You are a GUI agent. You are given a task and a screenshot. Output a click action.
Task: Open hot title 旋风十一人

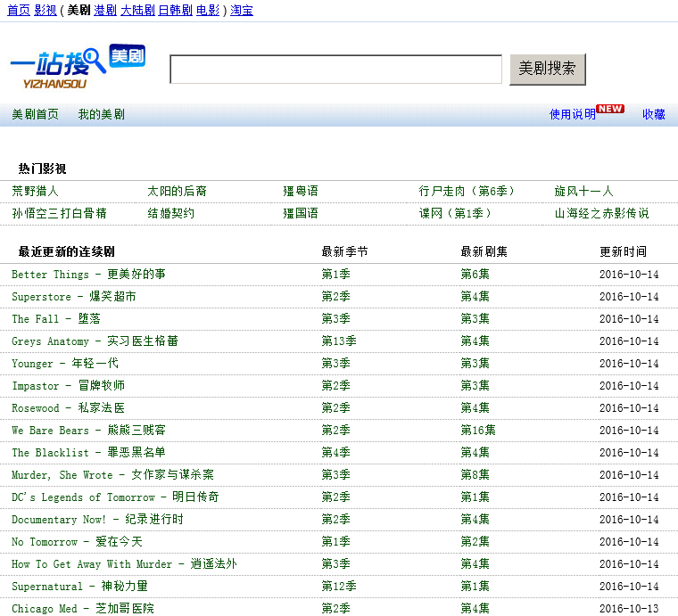583,191
